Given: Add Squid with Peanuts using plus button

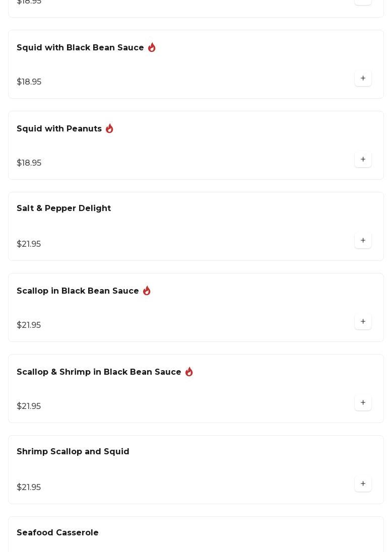Looking at the screenshot, I should tap(363, 160).
